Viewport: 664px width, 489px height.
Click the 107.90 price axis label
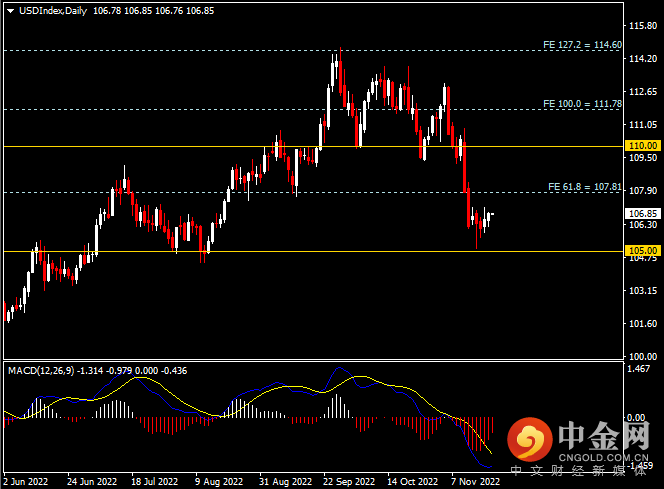(643, 191)
